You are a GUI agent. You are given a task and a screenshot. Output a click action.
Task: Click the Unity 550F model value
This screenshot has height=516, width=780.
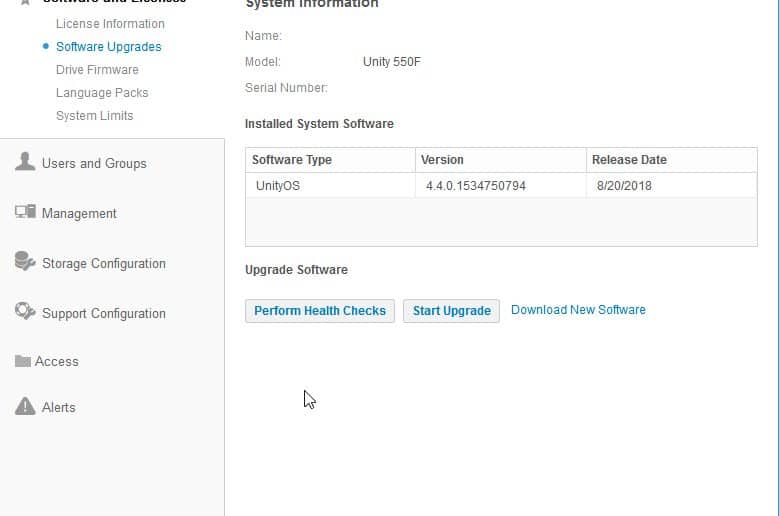pyautogui.click(x=391, y=62)
